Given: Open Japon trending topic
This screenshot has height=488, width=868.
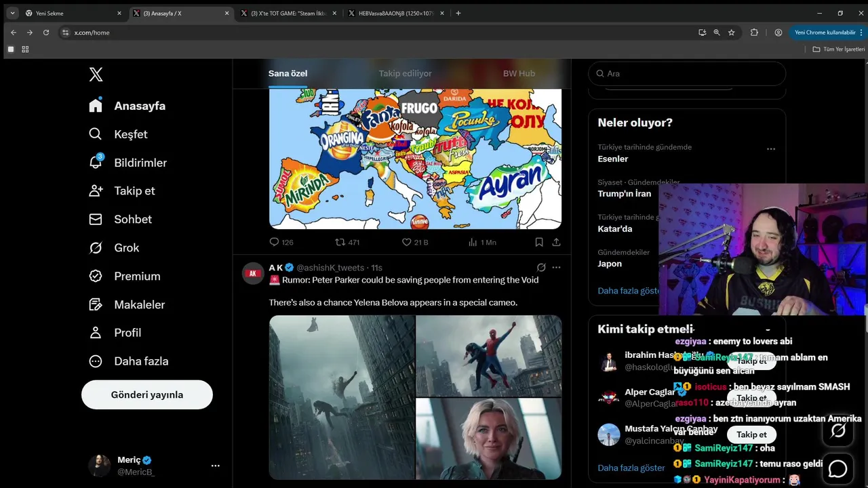Looking at the screenshot, I should point(610,264).
